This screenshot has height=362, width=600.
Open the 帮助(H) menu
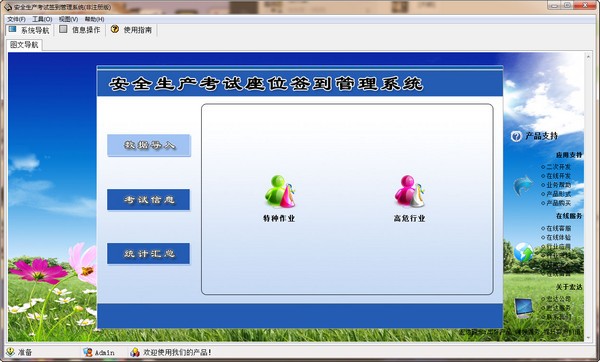[95, 19]
